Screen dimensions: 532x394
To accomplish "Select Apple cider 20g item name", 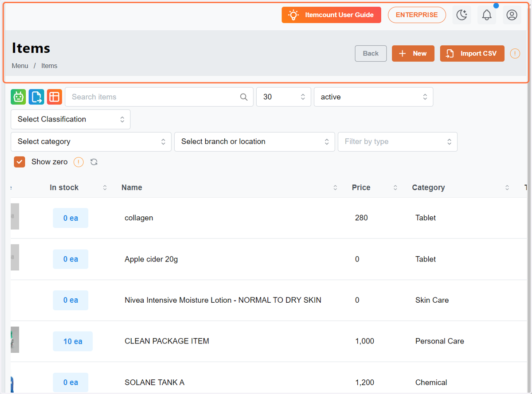I will [x=151, y=259].
